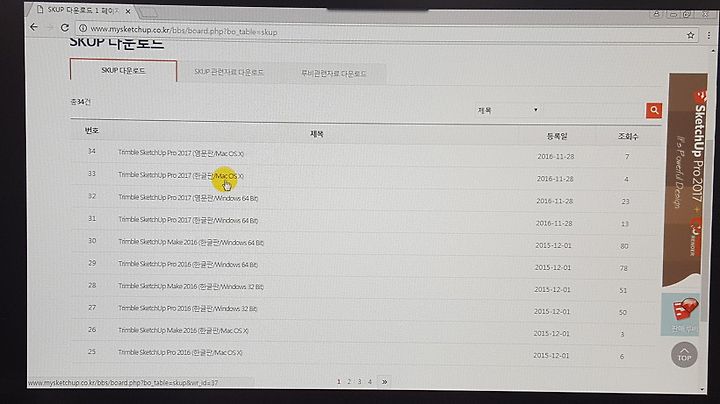Click the view count 78 in row 29

(624, 268)
